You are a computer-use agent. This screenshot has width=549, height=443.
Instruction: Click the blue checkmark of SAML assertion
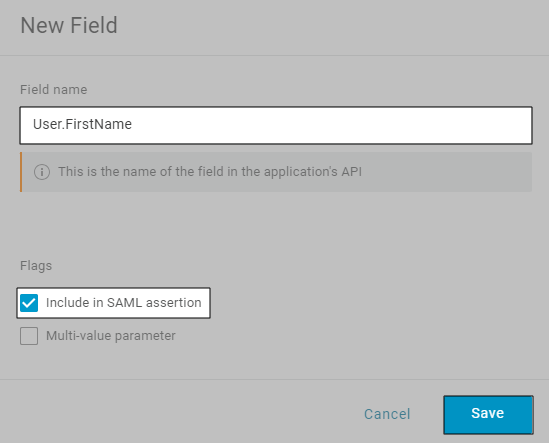[x=29, y=303]
